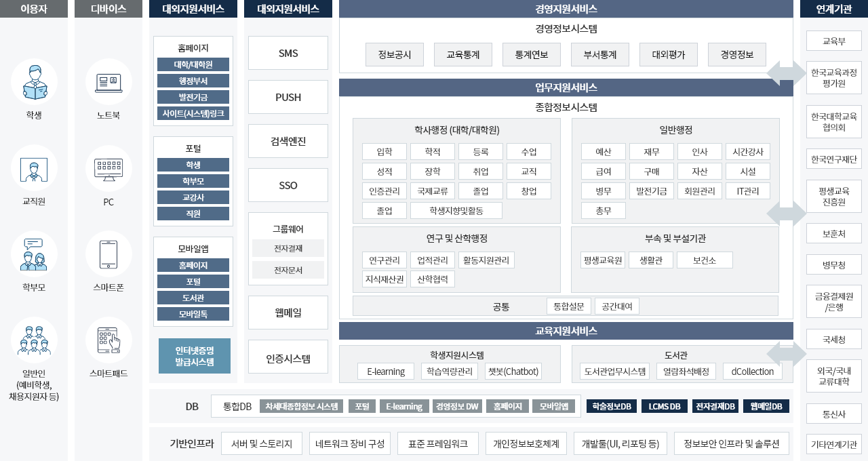868x461 pixels.
Task: Open the SMS service box
Action: click(x=288, y=54)
